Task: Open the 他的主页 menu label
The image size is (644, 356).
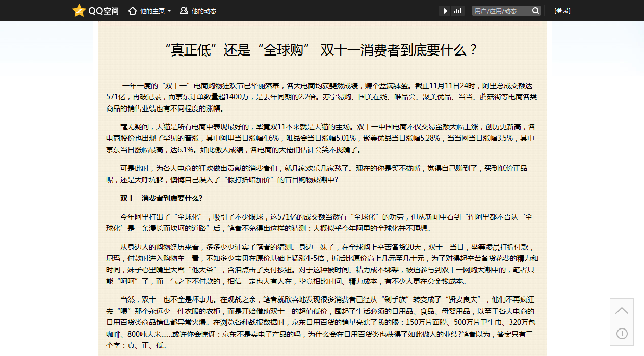Action: [152, 11]
